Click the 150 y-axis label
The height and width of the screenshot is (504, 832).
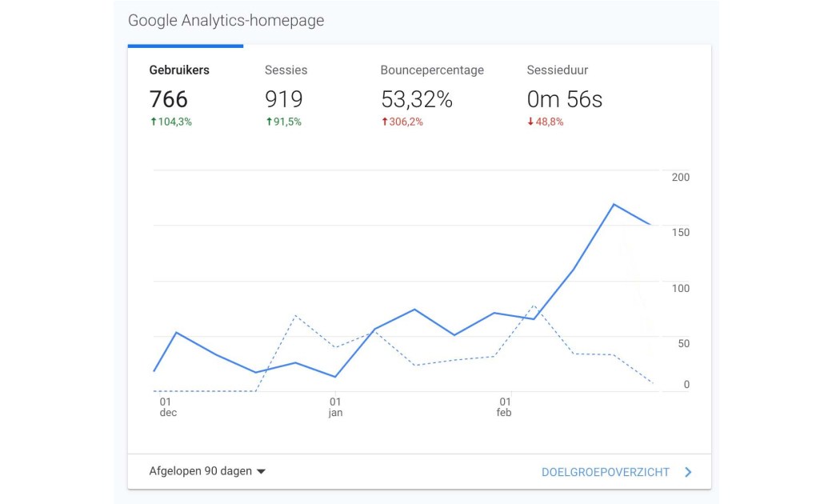click(681, 232)
